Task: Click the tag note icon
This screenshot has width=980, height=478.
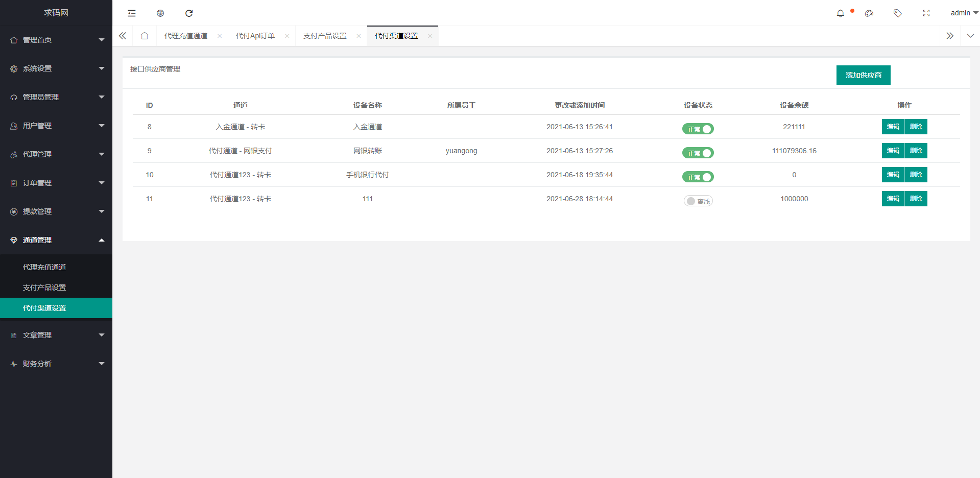Action: pyautogui.click(x=897, y=13)
